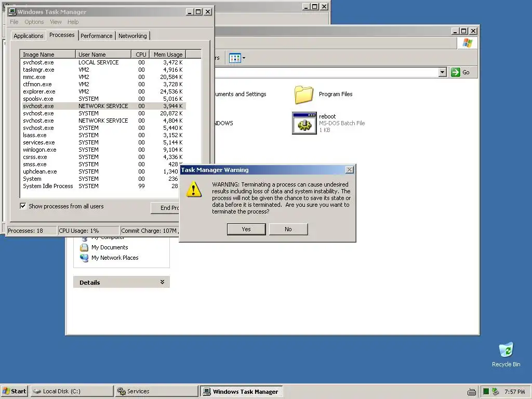Click the taskbar clock showing 7:57 PM
The height and width of the screenshot is (399, 532).
[515, 392]
